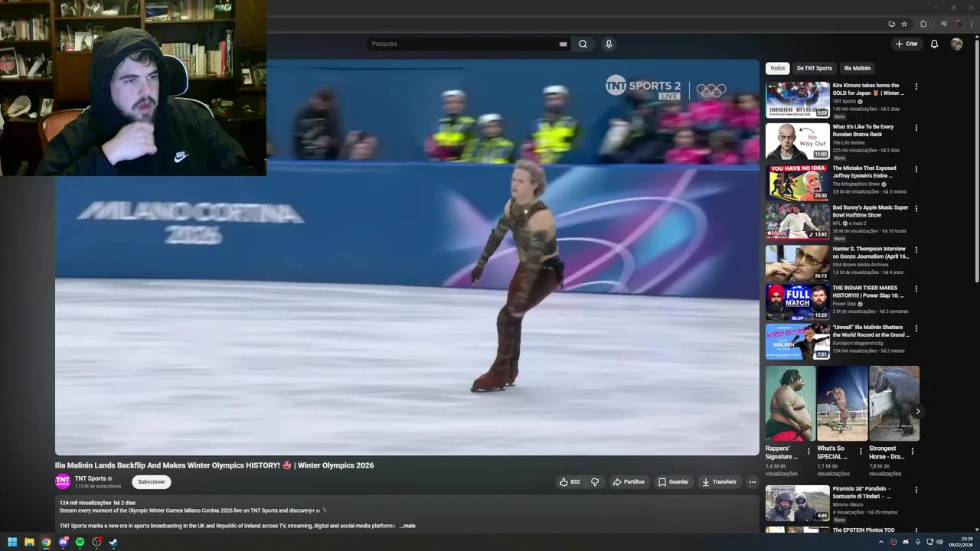Click the YouTube search magnifier button

(x=583, y=44)
